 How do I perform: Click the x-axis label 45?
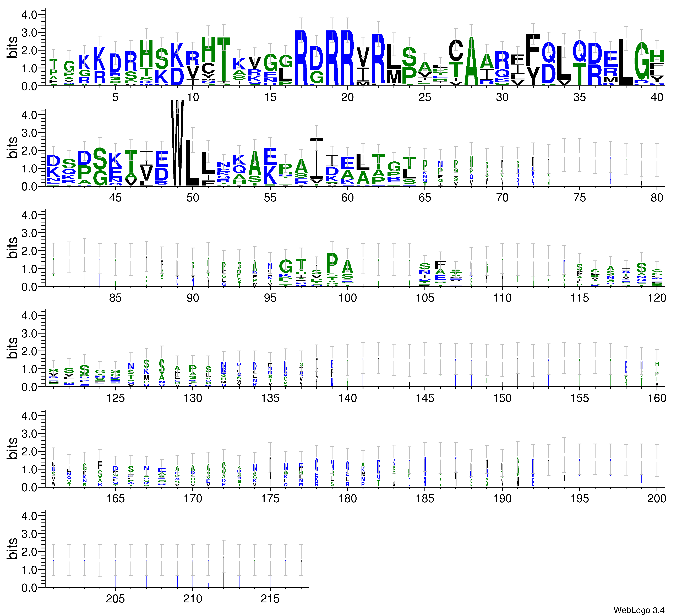point(115,198)
